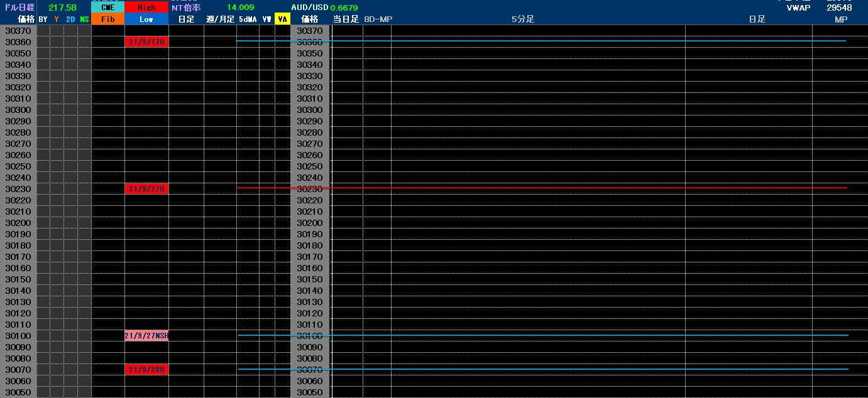Click the blue horizontal line at 30070
The image size is (868, 398).
click(x=543, y=369)
